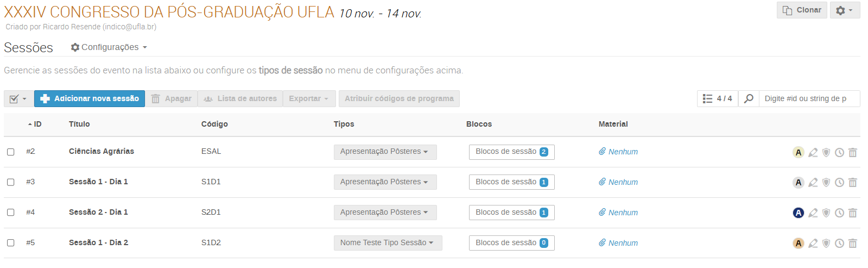Tick the checkbox for session #5
This screenshot has height=268, width=868.
point(11,243)
